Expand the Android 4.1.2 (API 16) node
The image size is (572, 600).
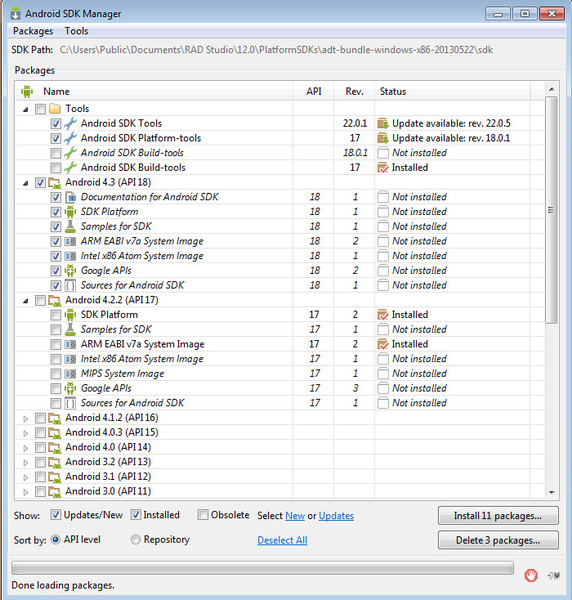click(x=26, y=418)
